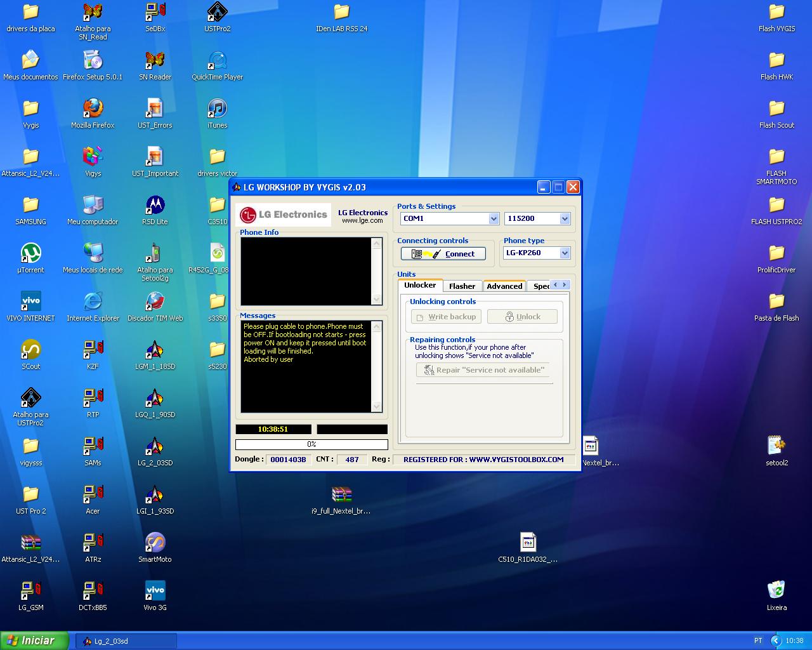This screenshot has height=650, width=812.
Task: Open the partially hidden Spec tab
Action: [539, 286]
